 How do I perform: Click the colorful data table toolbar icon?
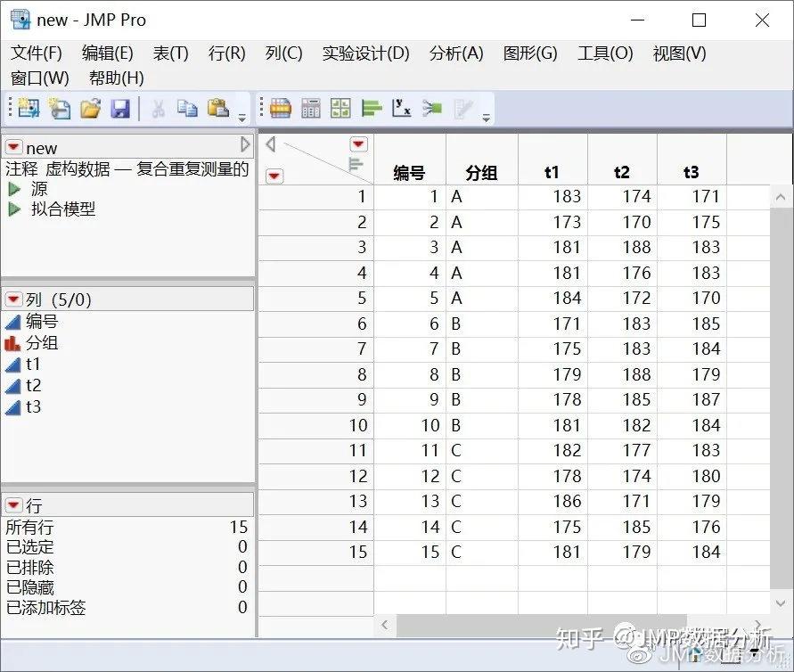[x=281, y=108]
